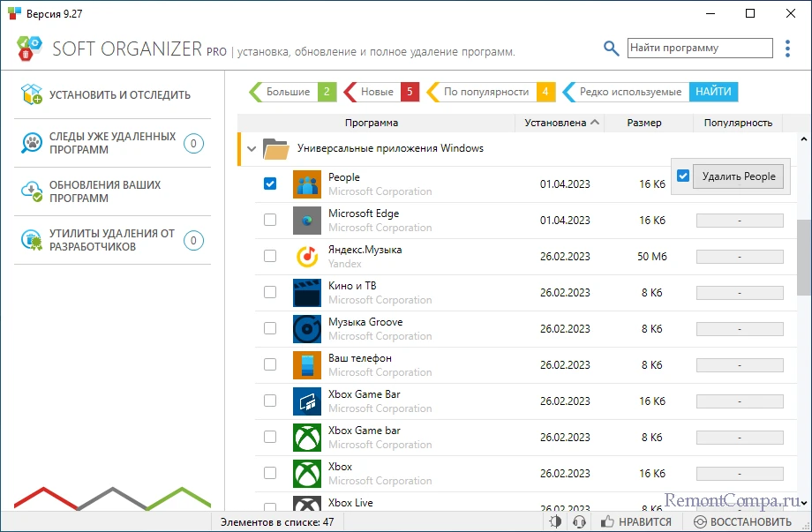This screenshot has width=812, height=532.
Task: Click the НАЙТИ button
Action: click(x=714, y=92)
